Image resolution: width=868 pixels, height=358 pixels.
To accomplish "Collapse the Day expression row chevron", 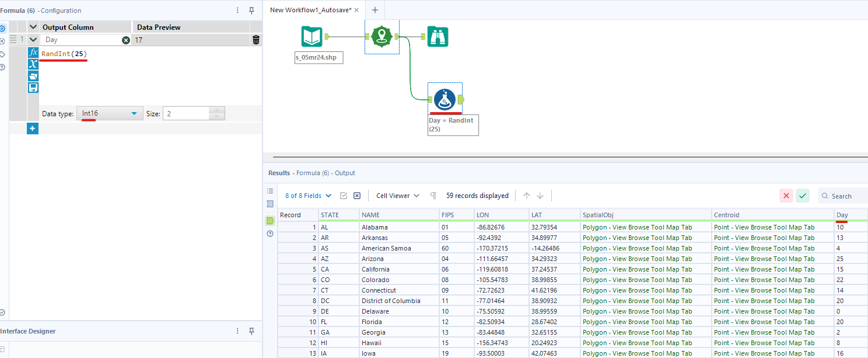I will point(33,40).
